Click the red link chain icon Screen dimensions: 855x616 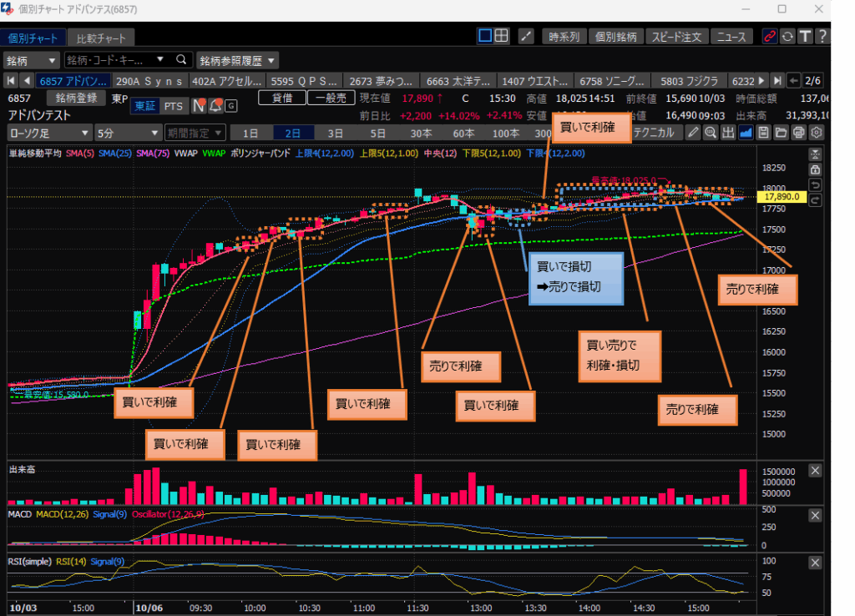coord(768,37)
